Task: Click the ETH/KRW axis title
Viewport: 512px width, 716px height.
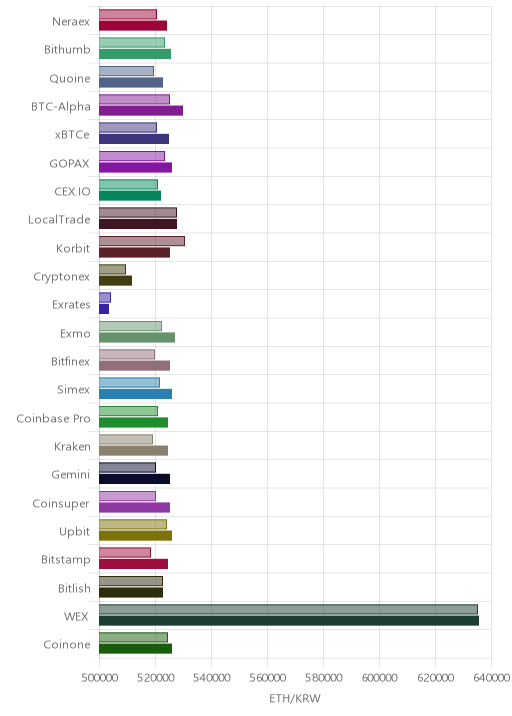Action: (295, 698)
